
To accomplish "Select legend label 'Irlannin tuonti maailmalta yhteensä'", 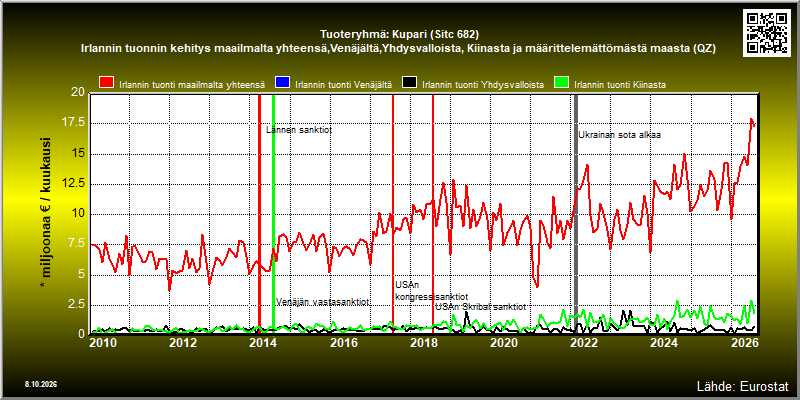I will pos(192,85).
